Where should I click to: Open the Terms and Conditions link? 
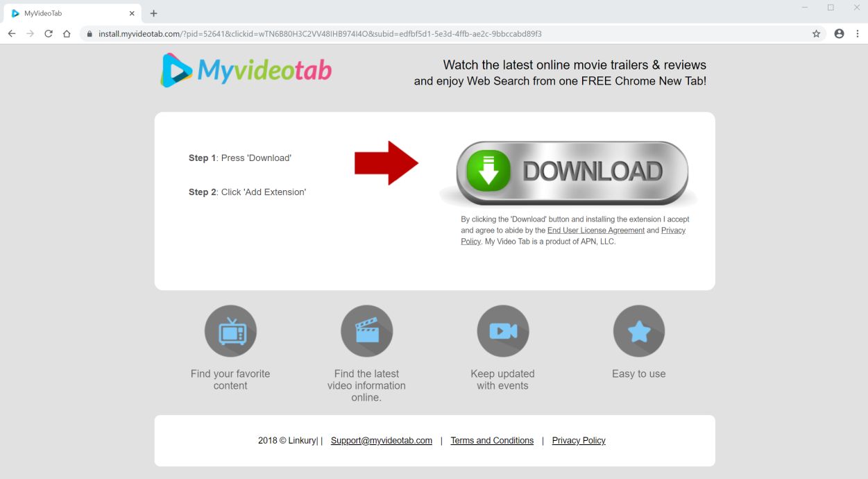point(492,440)
